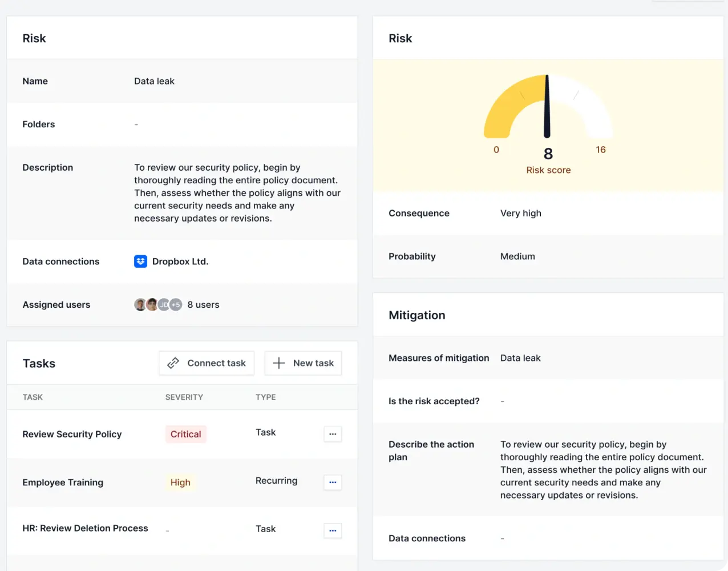Image resolution: width=728 pixels, height=571 pixels.
Task: Click the link icon on Connect task
Action: click(173, 363)
